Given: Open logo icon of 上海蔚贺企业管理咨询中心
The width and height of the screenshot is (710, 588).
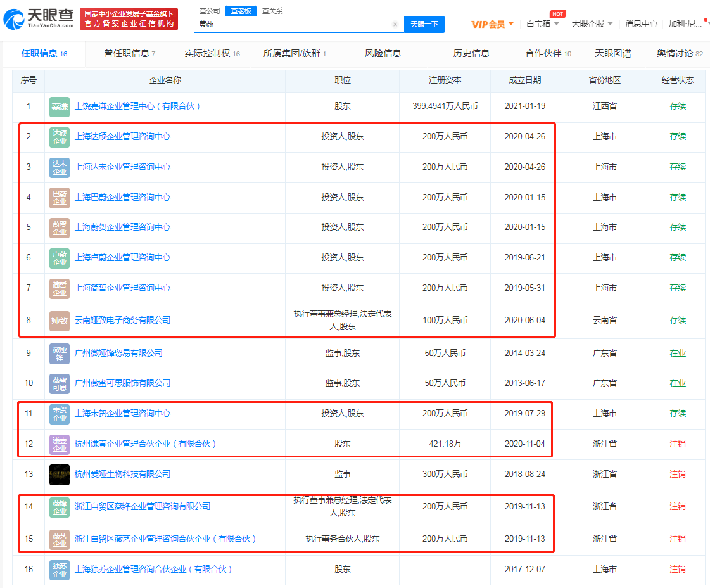Looking at the screenshot, I should point(60,227).
